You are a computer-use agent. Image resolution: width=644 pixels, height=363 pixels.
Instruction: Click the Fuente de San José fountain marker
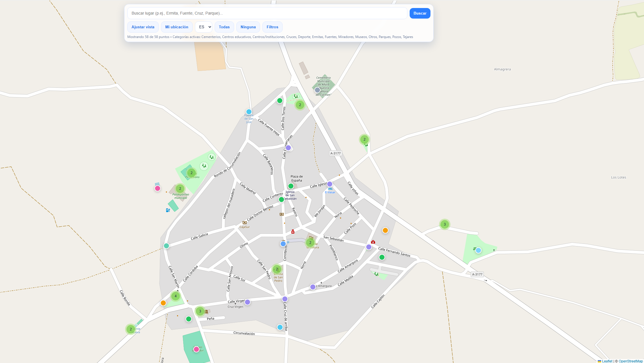click(x=249, y=112)
